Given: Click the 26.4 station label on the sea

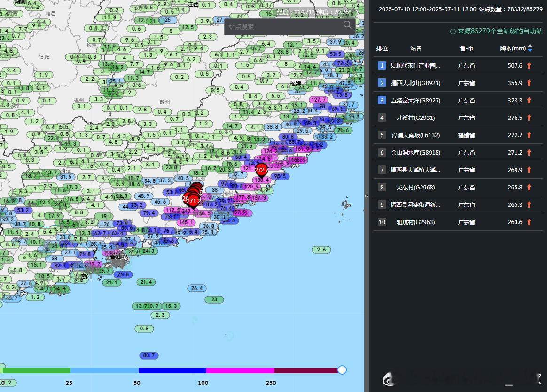Looking at the screenshot, I should click(197, 288).
